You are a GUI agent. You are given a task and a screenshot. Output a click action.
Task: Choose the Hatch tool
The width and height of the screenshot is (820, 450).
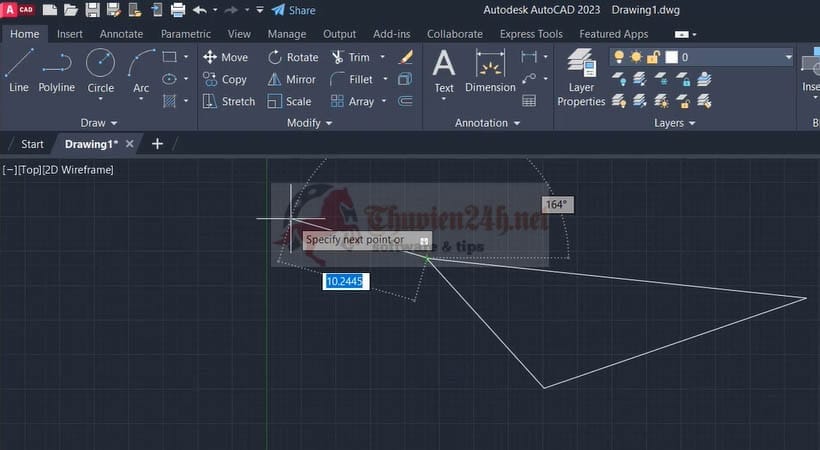pos(169,100)
